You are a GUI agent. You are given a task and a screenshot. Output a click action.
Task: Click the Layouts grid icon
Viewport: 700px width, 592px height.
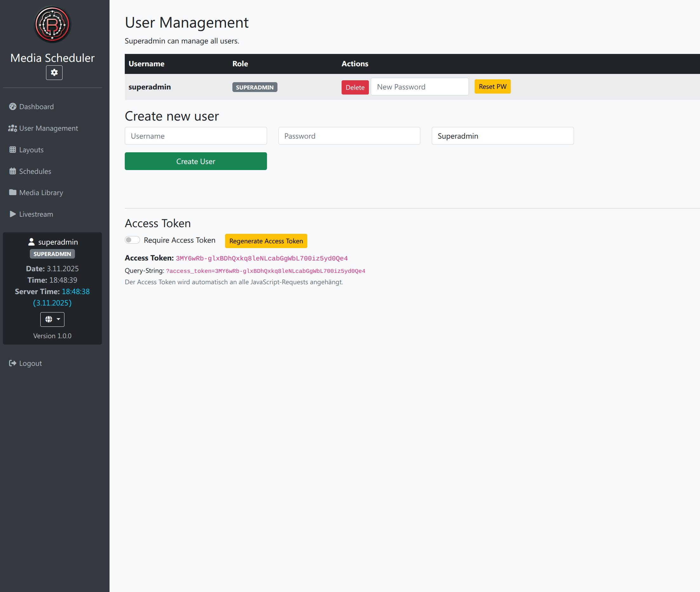(13, 150)
